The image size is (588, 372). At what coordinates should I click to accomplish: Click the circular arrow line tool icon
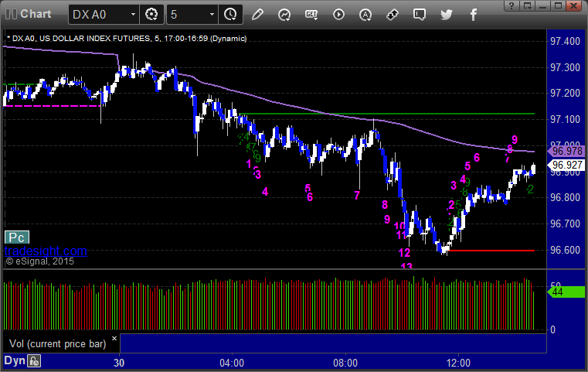(x=284, y=15)
